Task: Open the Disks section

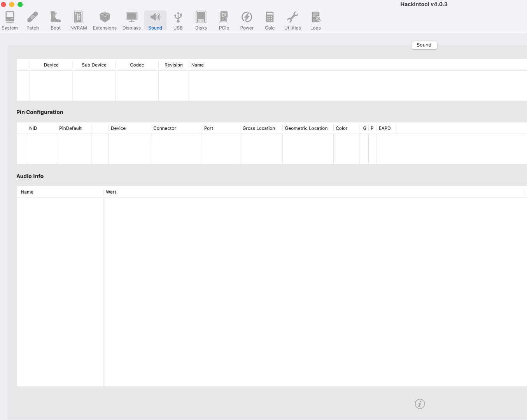Action: tap(201, 21)
